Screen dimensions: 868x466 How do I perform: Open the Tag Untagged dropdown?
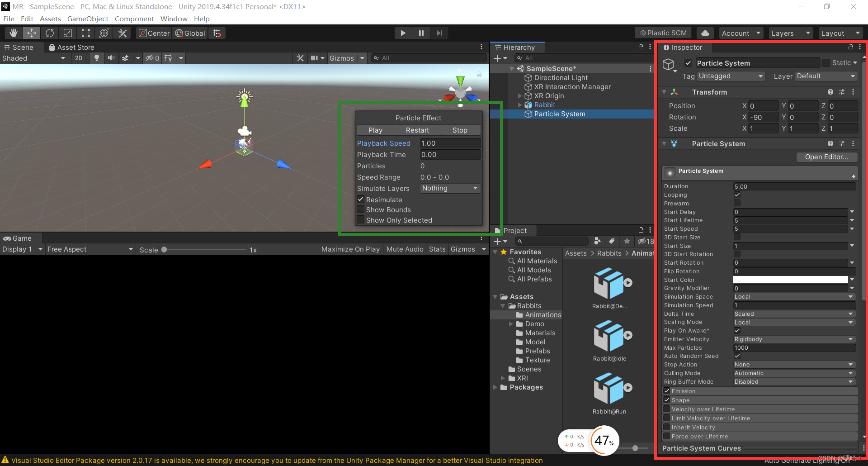click(x=731, y=76)
